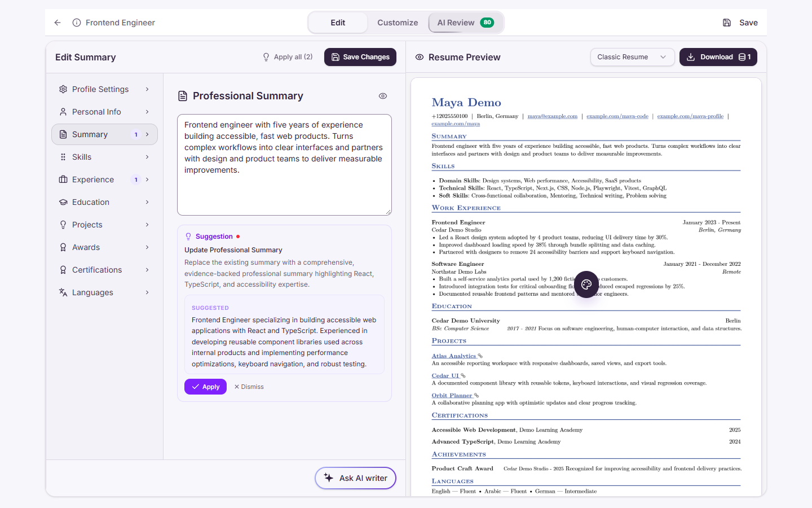The width and height of the screenshot is (812, 508).
Task: Click the top-right Save button
Action: [740, 23]
